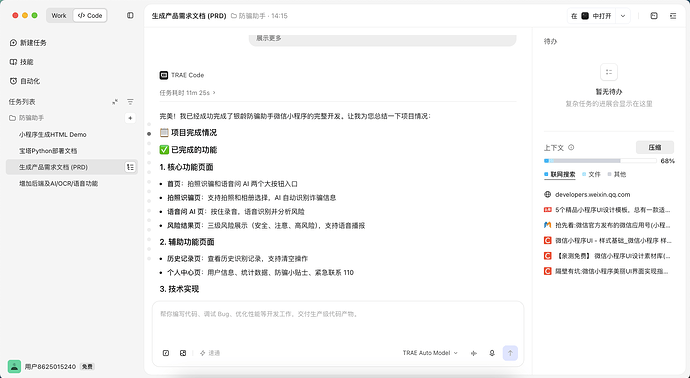The width and height of the screenshot is (690, 378).
Task: Click the 压缩 compress button
Action: (x=655, y=147)
